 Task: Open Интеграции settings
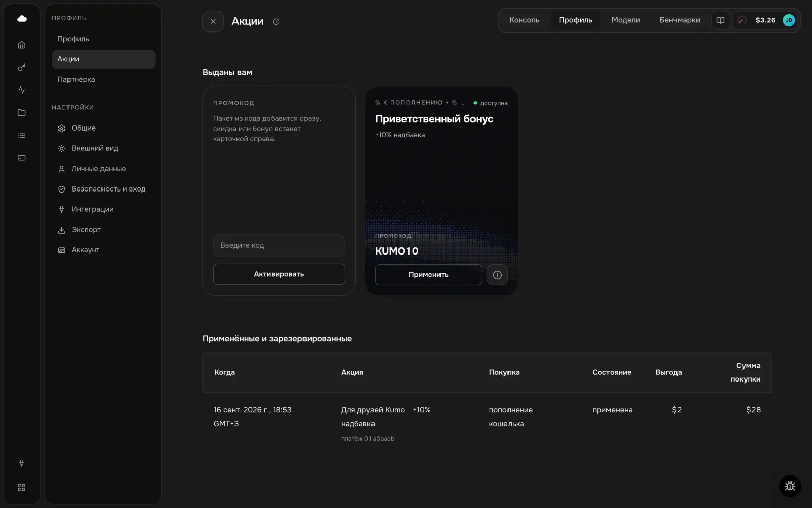tap(104, 209)
